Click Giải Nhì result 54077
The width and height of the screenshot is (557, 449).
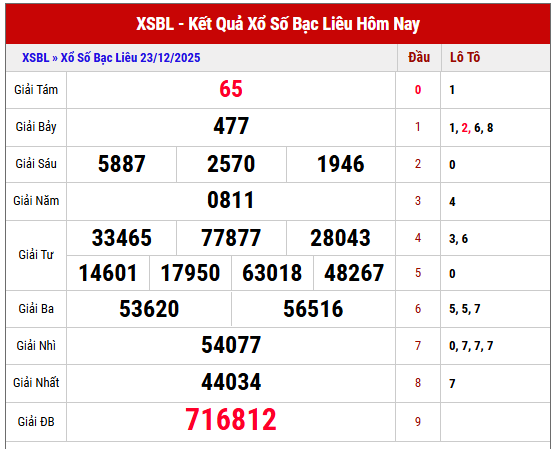[x=231, y=345]
